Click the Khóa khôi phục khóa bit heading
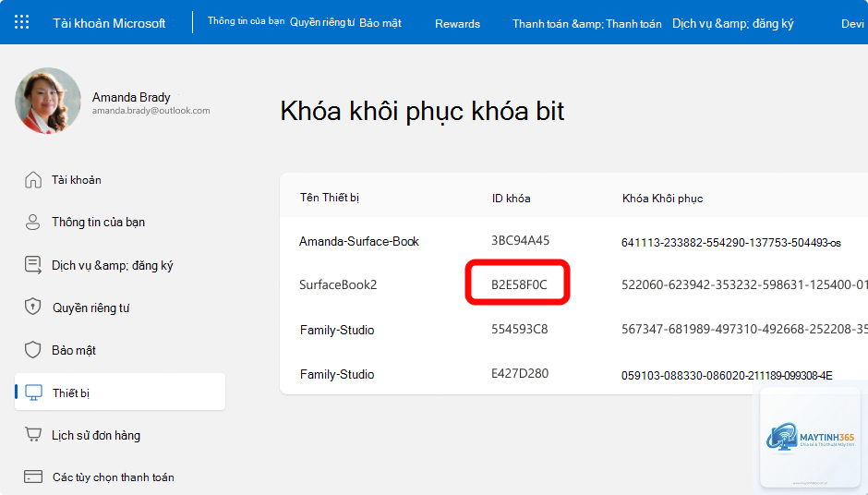 click(x=422, y=112)
